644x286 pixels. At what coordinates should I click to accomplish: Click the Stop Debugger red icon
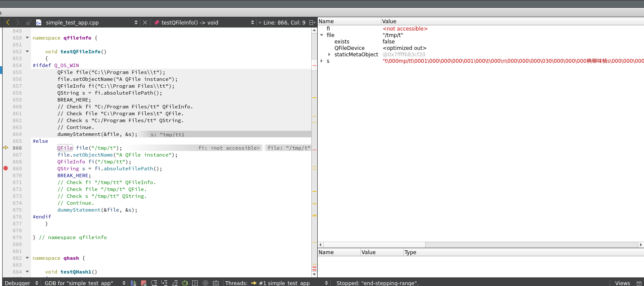[144, 283]
